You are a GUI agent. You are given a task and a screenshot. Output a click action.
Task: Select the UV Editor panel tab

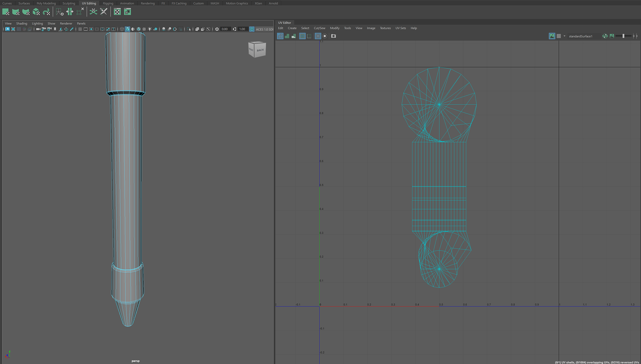click(284, 23)
